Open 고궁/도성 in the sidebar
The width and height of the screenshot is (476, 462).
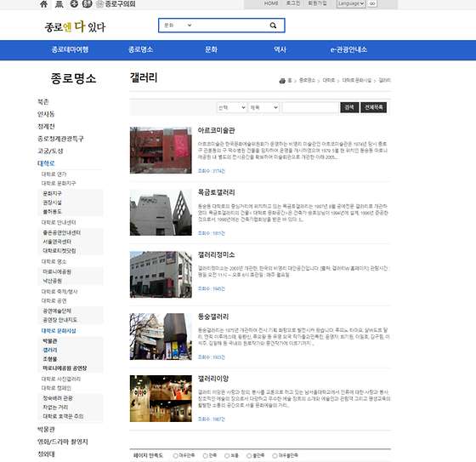(x=50, y=151)
